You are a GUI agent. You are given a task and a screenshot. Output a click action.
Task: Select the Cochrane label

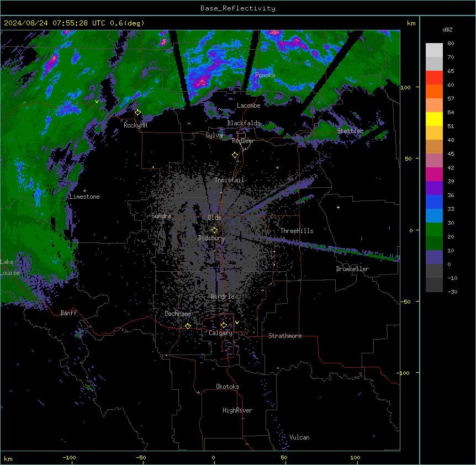tap(178, 314)
